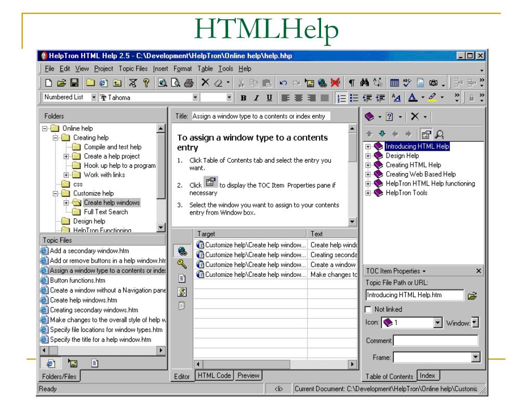Toggle the Not linked checkbox

(x=367, y=310)
